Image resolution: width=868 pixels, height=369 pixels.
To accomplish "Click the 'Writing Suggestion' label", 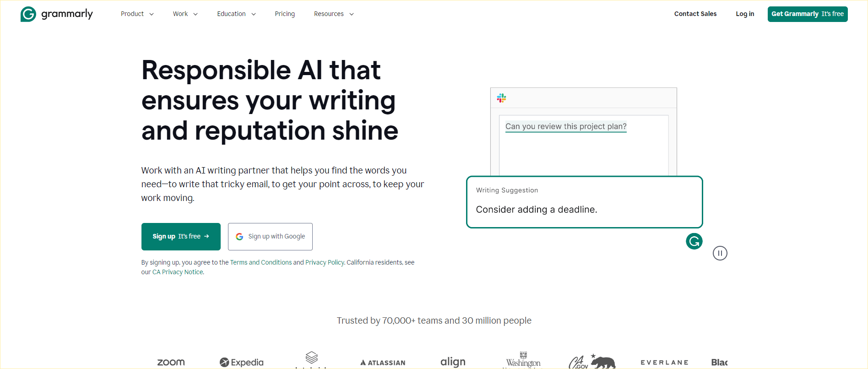I will 507,190.
